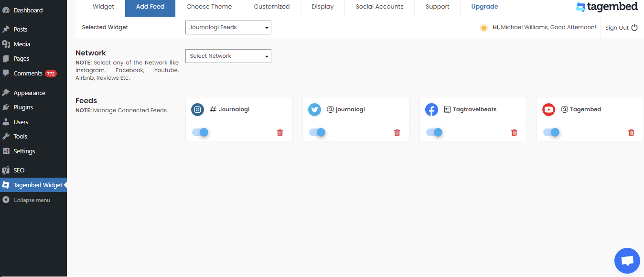This screenshot has height=277, width=644.
Task: Click the YouTube icon on Tagembed feed
Action: pyautogui.click(x=548, y=110)
